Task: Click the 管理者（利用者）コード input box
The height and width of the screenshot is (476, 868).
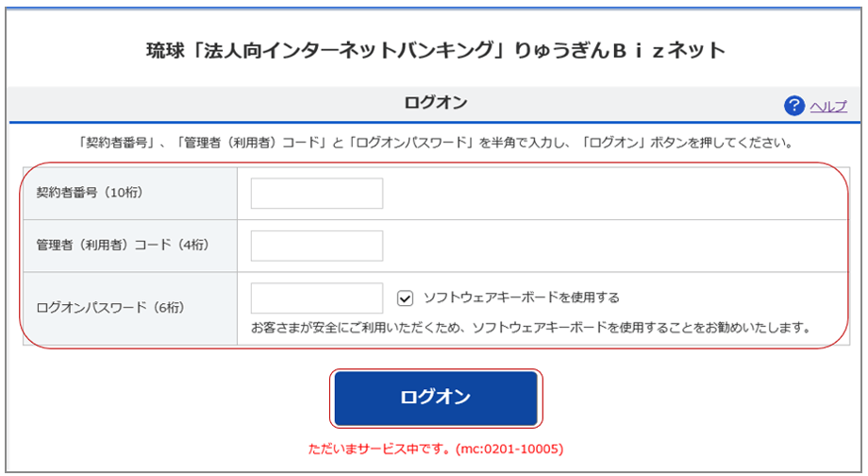Action: [x=317, y=246]
